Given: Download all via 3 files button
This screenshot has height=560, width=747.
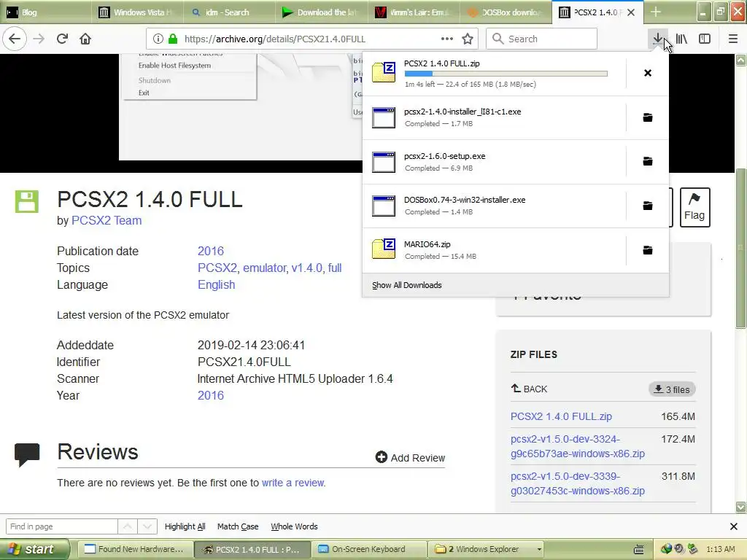Looking at the screenshot, I should point(672,389).
